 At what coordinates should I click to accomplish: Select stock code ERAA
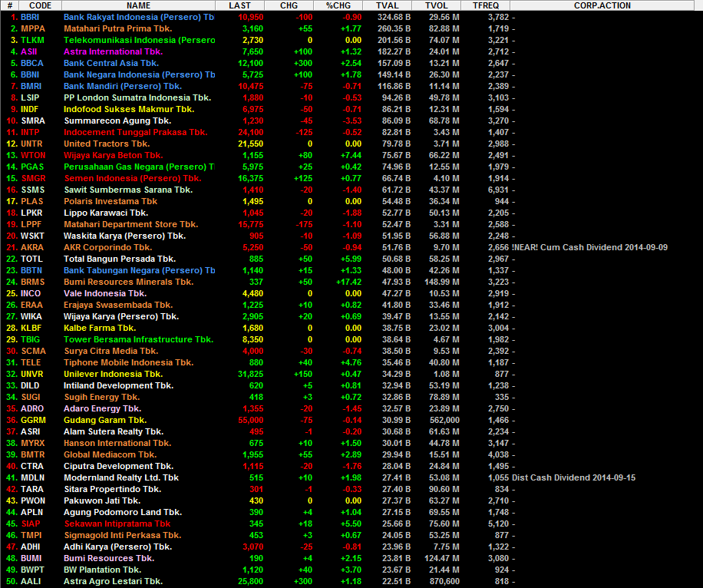31,305
